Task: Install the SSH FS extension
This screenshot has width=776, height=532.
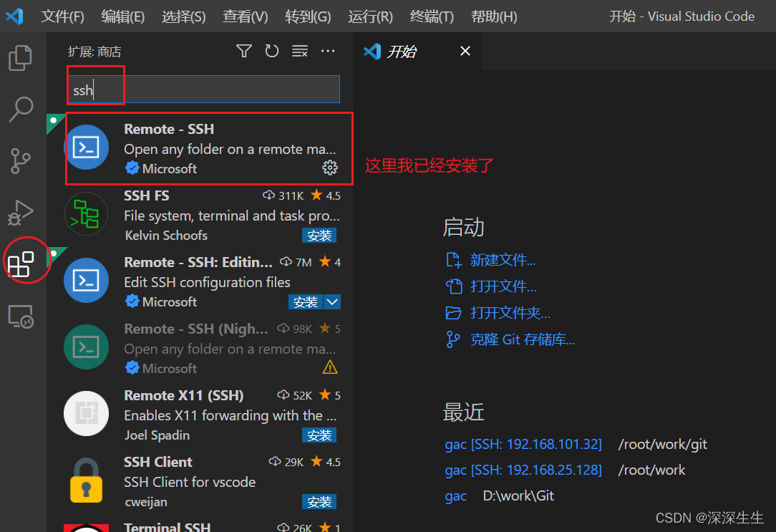Action: (x=319, y=236)
